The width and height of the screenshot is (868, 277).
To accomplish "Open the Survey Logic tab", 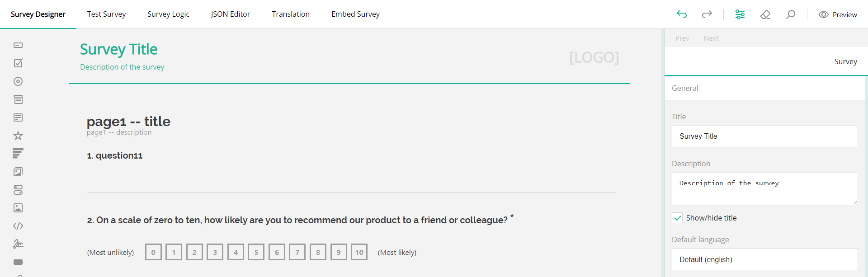I will click(168, 14).
